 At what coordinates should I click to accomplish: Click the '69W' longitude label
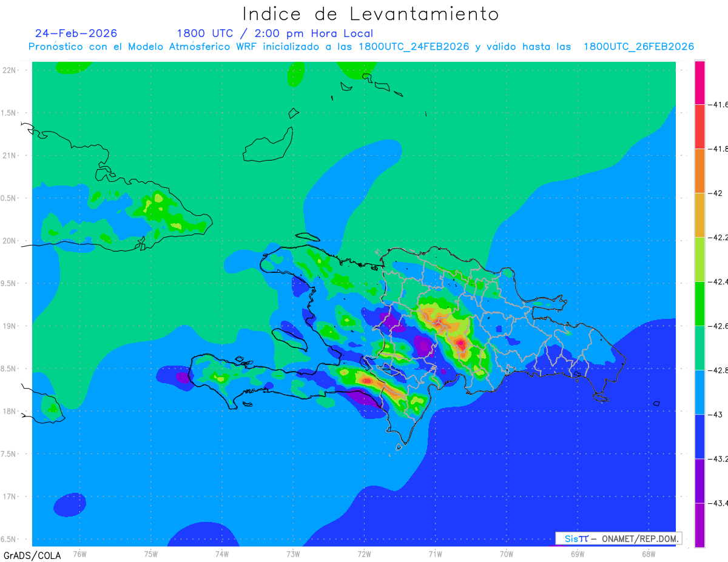[578, 554]
